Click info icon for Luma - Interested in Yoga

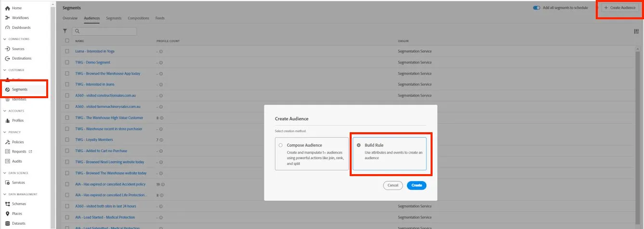161,51
